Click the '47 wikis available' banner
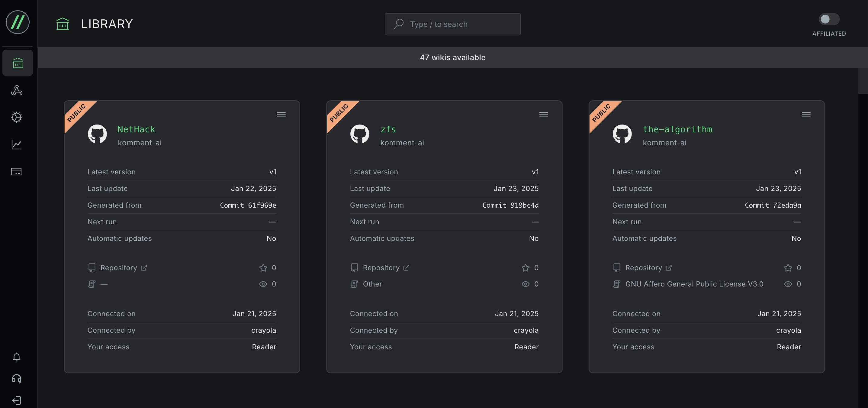The image size is (868, 408). coord(452,57)
